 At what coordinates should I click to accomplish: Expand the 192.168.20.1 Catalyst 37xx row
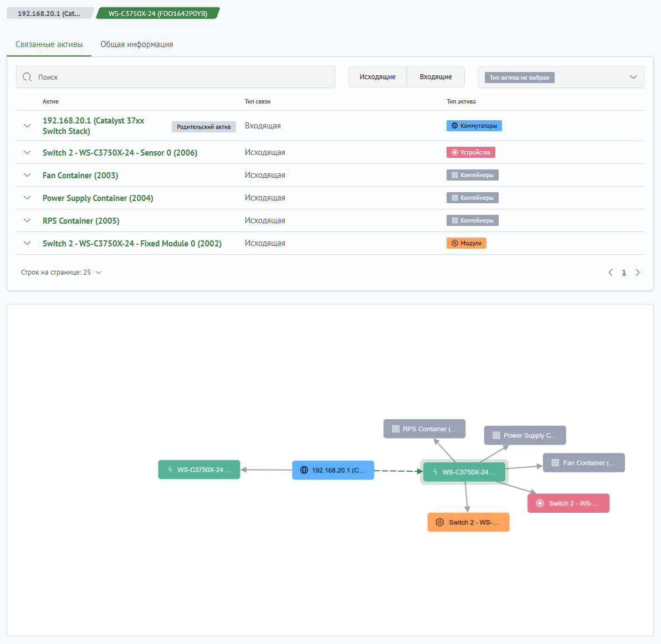[27, 126]
